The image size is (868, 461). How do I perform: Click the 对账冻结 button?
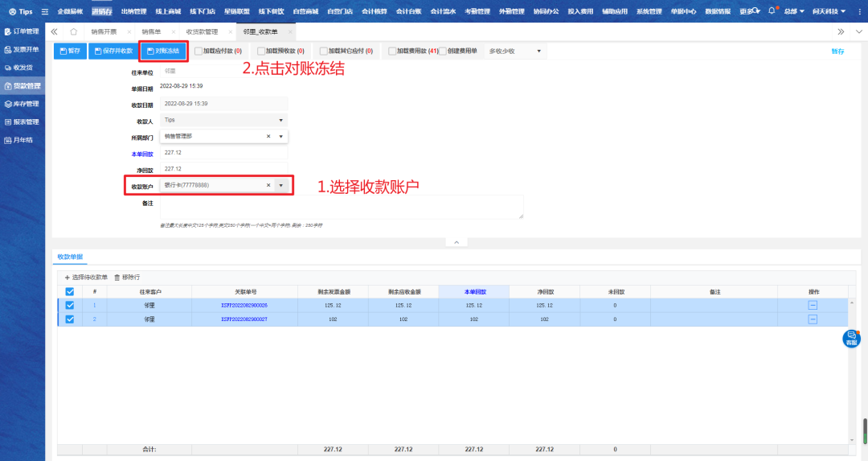pyautogui.click(x=163, y=51)
